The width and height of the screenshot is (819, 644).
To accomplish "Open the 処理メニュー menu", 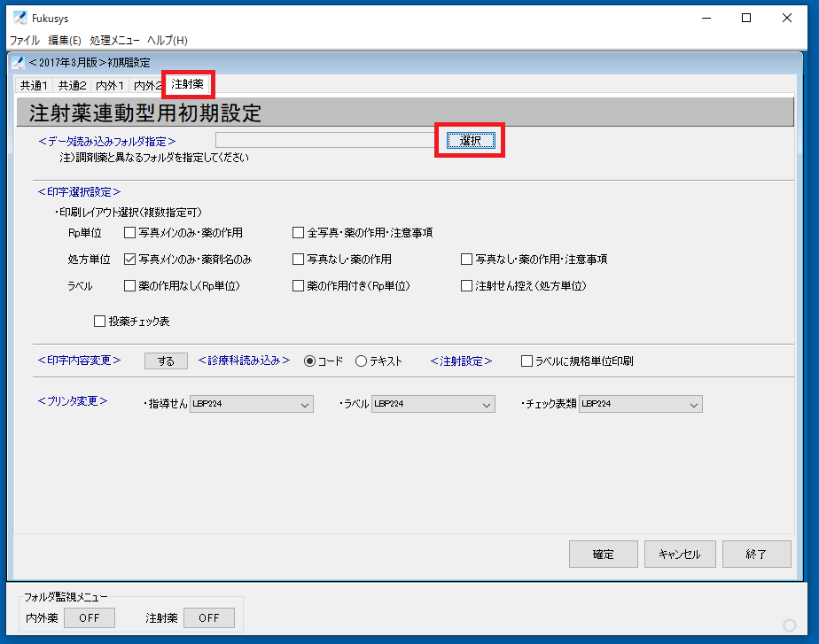I will [x=114, y=40].
